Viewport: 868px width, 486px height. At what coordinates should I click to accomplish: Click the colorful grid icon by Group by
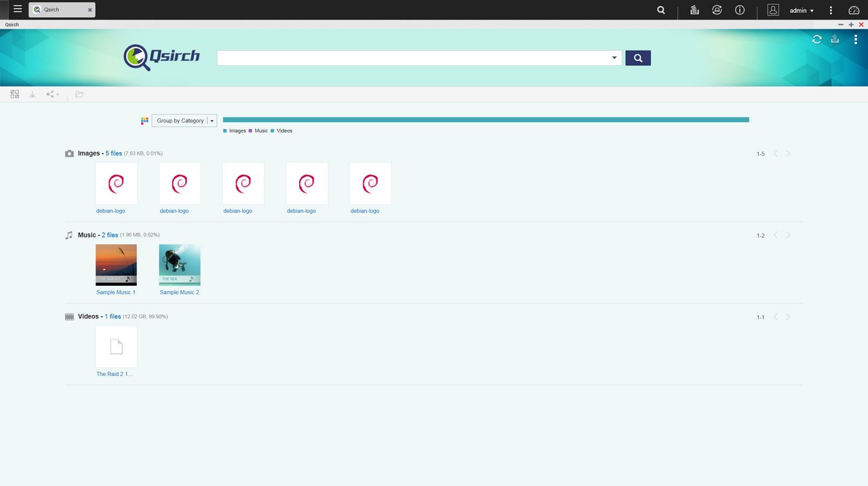tap(144, 121)
